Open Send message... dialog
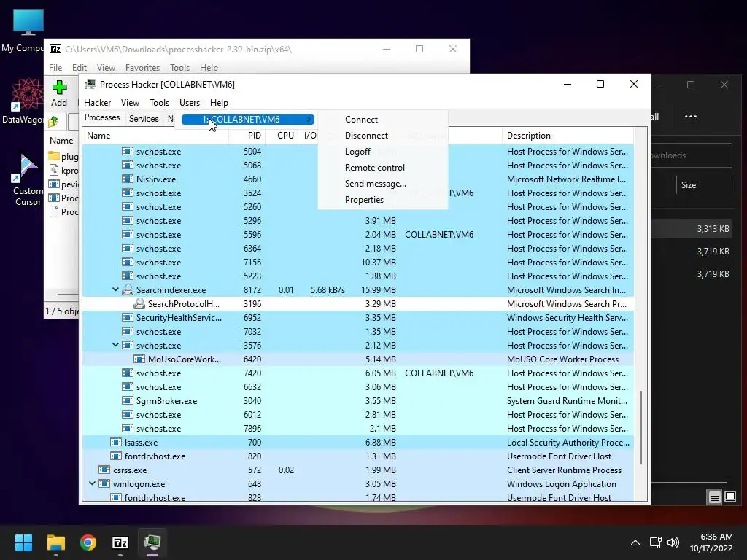 (376, 184)
